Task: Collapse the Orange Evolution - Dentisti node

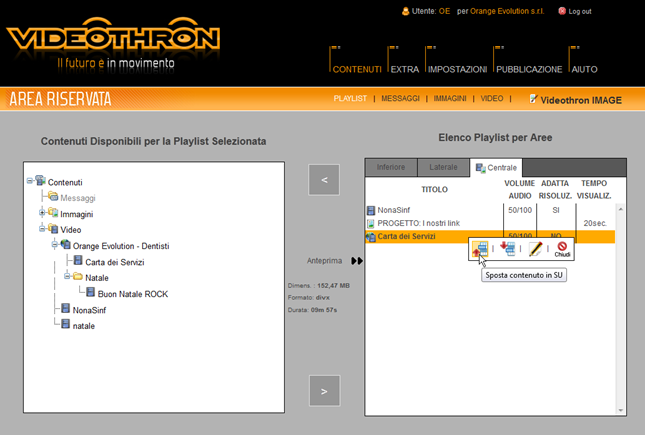Action: coord(54,245)
